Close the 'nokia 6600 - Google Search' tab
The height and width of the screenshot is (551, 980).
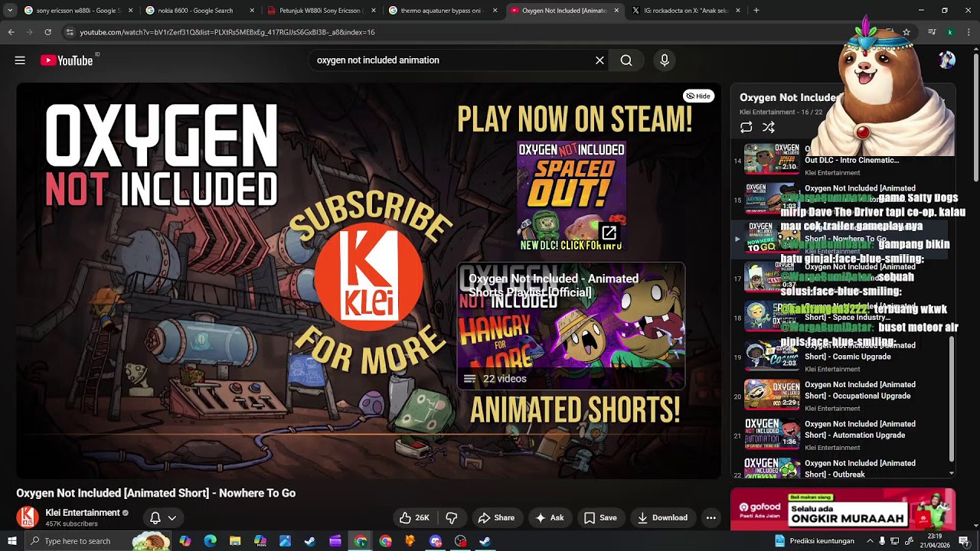[252, 11]
